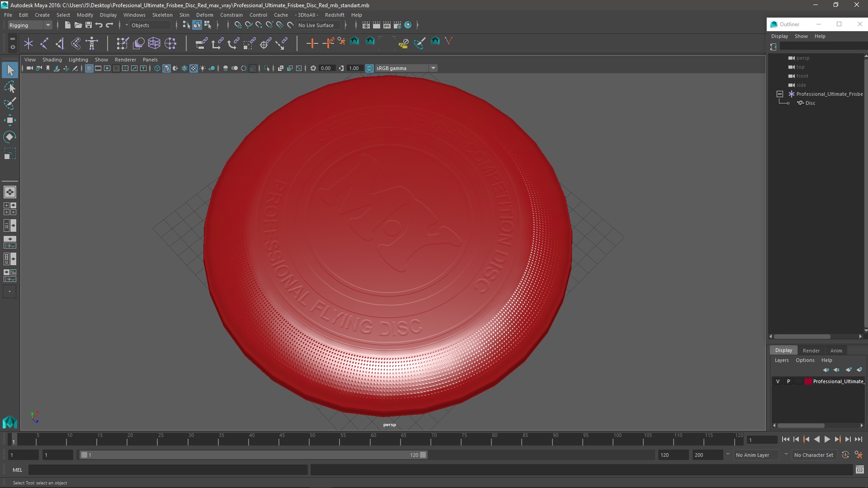Click the Undo arrow icon
This screenshot has width=868, height=488.
[99, 25]
